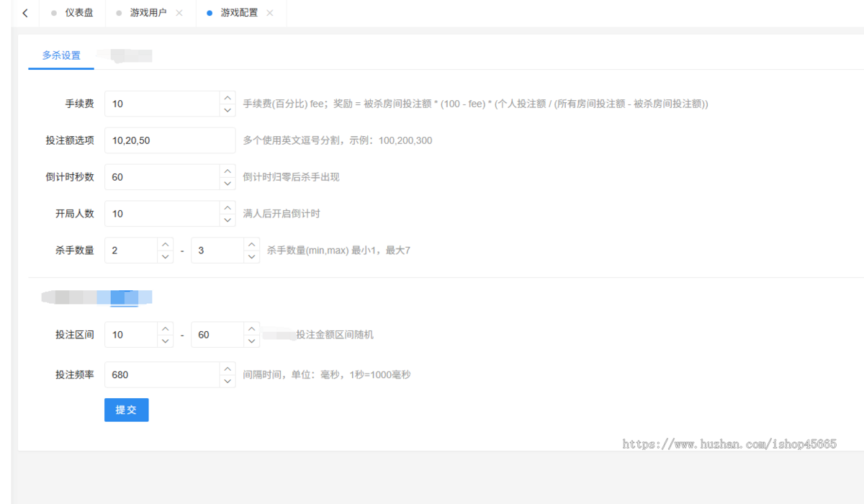Submit the form with 提交 button

[127, 410]
